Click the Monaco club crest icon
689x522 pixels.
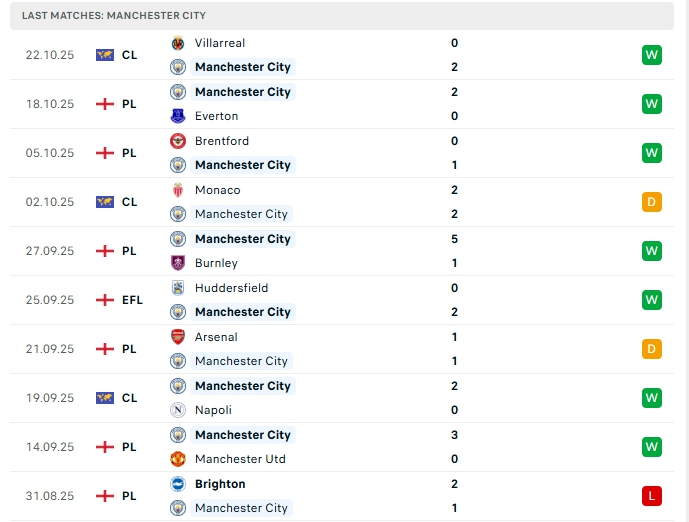[178, 190]
